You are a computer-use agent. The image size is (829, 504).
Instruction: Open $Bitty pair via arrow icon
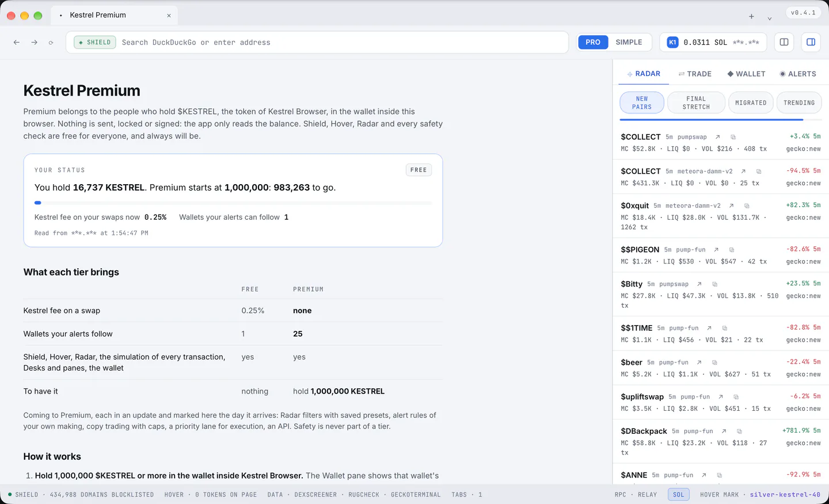point(699,284)
